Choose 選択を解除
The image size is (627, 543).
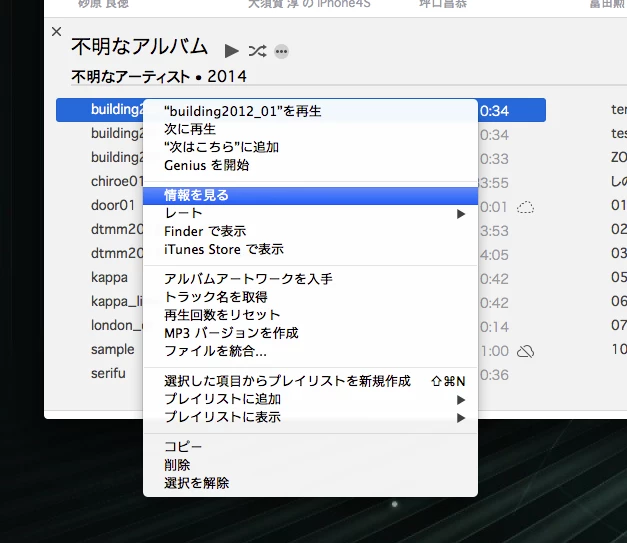point(310,483)
